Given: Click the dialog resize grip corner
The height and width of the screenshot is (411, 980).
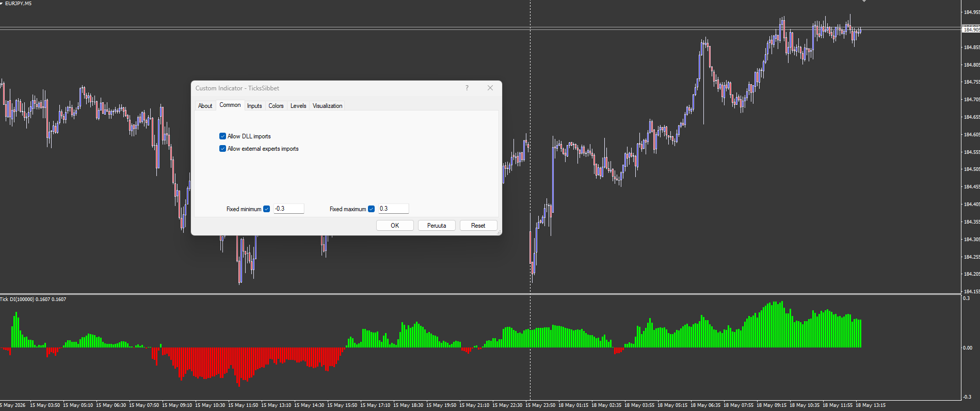Looking at the screenshot, I should click(499, 232).
